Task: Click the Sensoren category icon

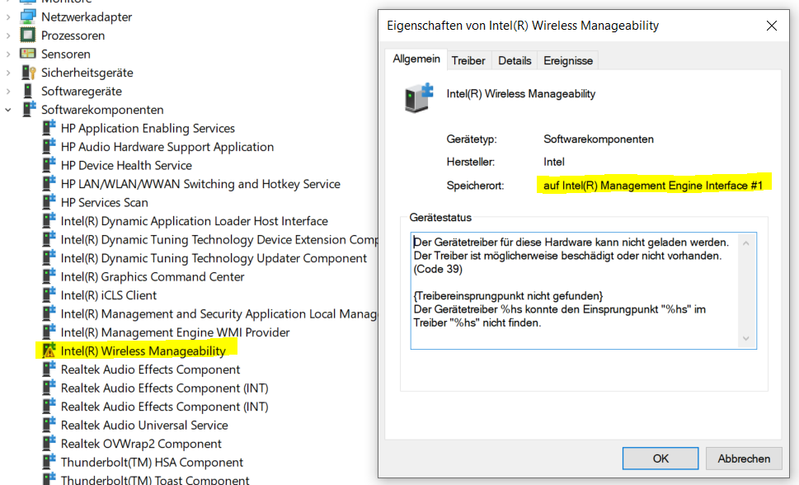Action: tap(28, 54)
